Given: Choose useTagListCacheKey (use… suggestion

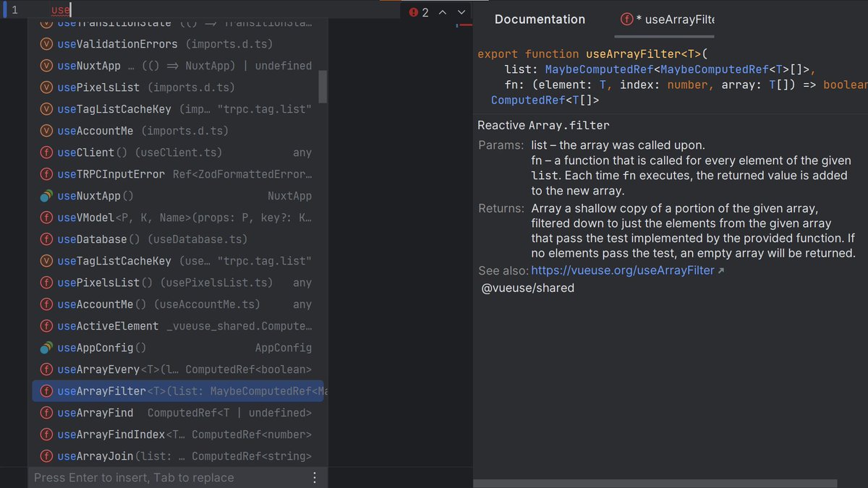Looking at the screenshot, I should pos(177,261).
